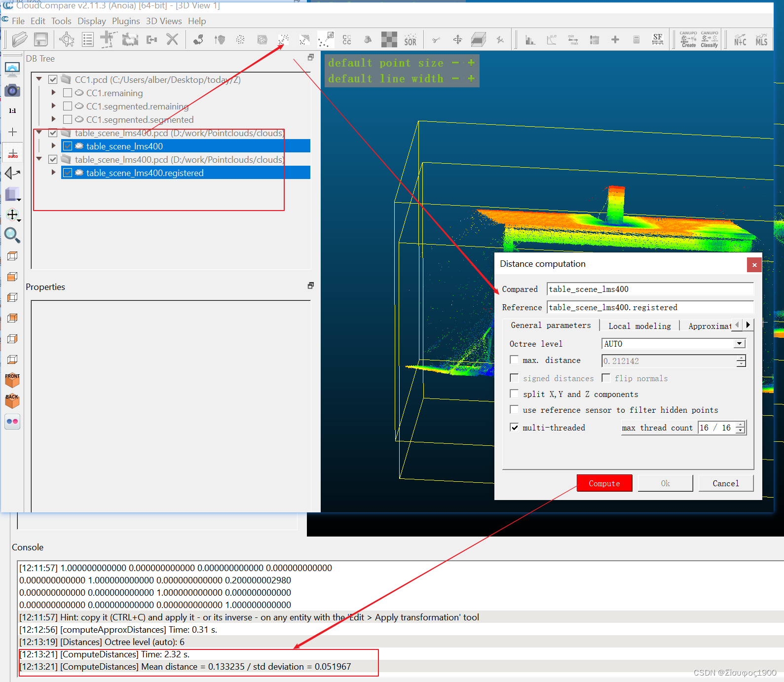
Task: Click the camera snapshot icon in sidebar
Action: 12,90
